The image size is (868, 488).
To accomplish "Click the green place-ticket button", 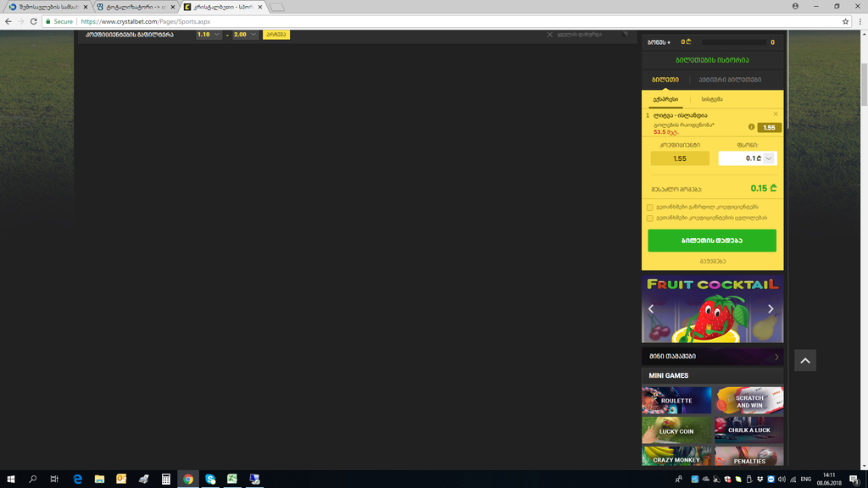I will (x=712, y=241).
